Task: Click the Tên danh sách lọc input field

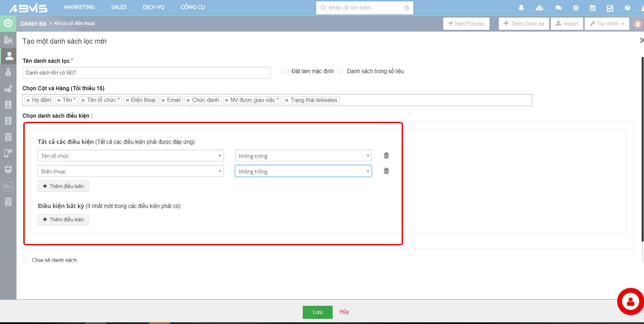Action: (x=146, y=73)
